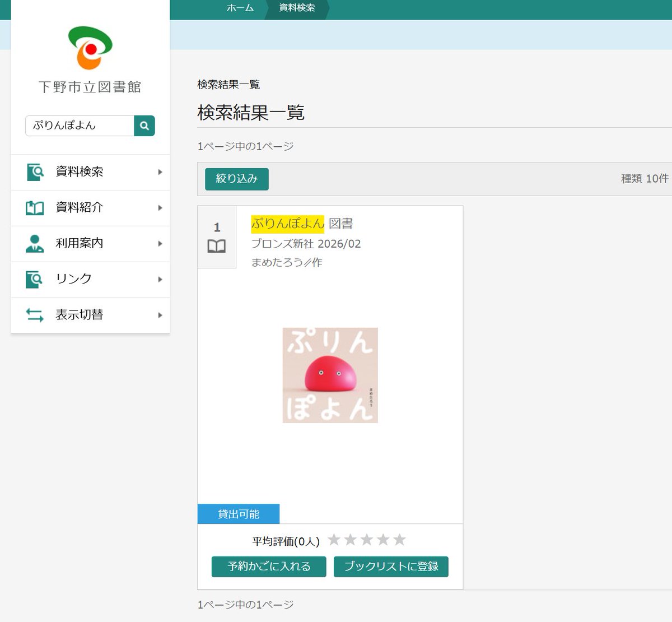Click the 図書 material type label
The width and height of the screenshot is (672, 622).
point(341,224)
